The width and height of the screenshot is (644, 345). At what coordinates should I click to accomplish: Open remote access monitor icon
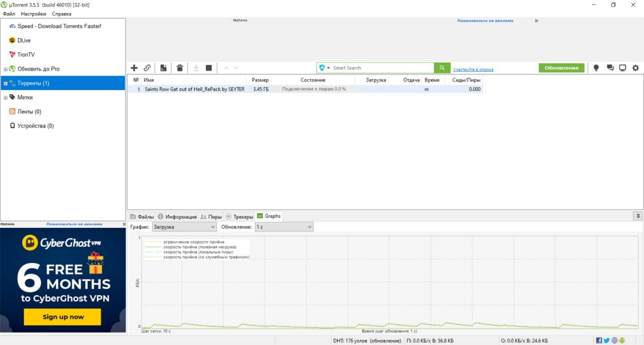pos(622,68)
